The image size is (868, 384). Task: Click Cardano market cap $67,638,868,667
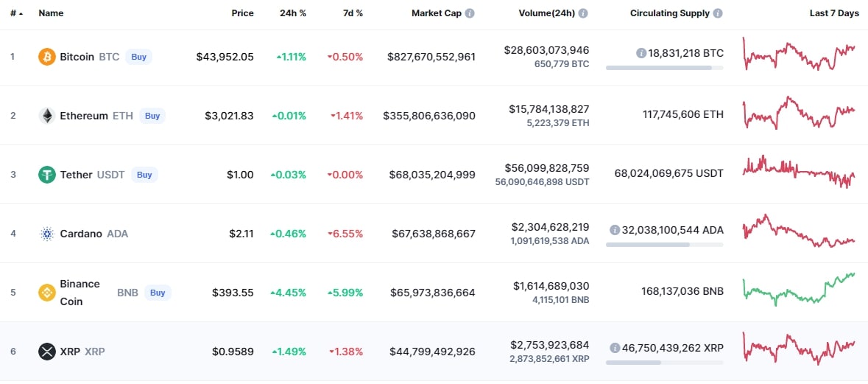click(434, 234)
